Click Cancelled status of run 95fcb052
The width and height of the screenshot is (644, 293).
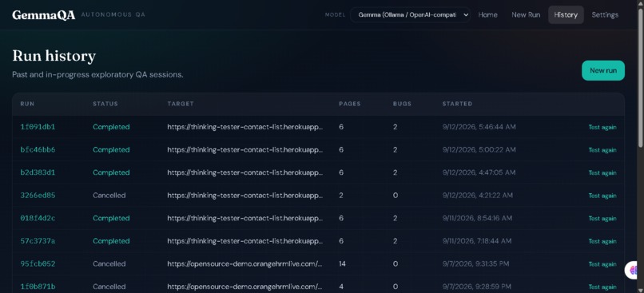[109, 264]
